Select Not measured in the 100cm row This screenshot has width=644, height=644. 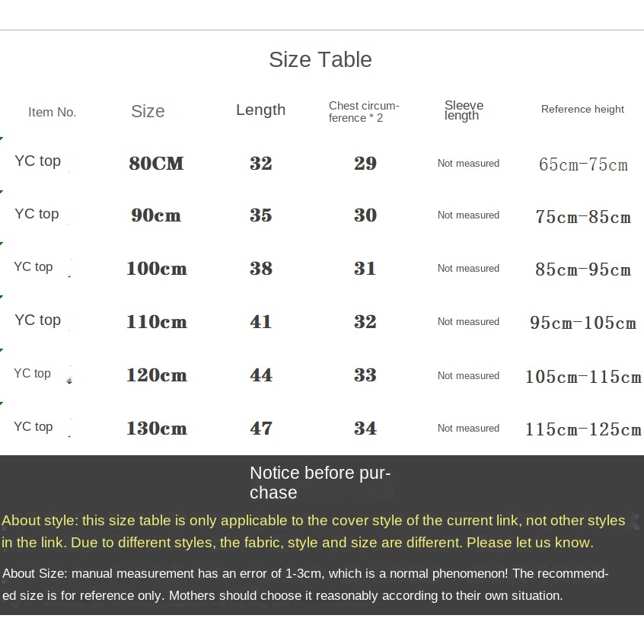click(x=468, y=268)
